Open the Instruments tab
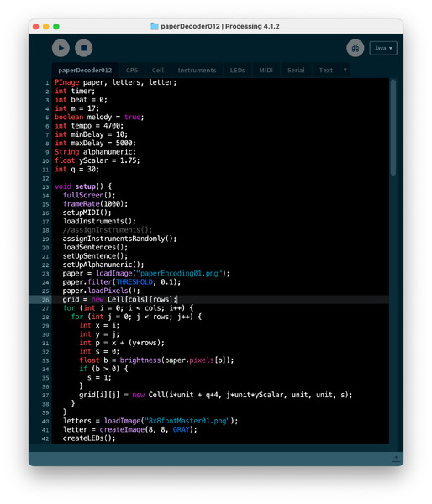This screenshot has width=432, height=504. pos(197,70)
